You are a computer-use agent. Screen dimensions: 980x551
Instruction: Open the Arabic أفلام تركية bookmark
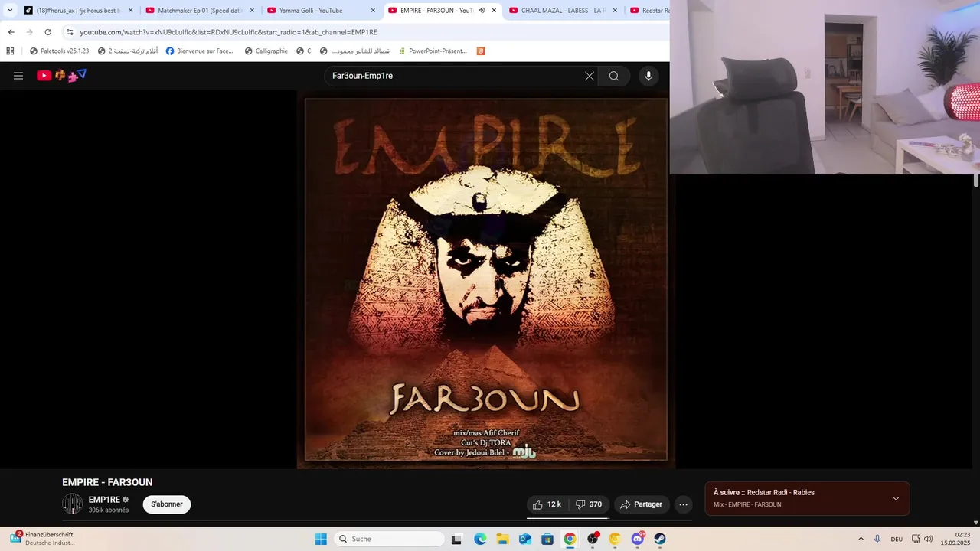click(128, 51)
